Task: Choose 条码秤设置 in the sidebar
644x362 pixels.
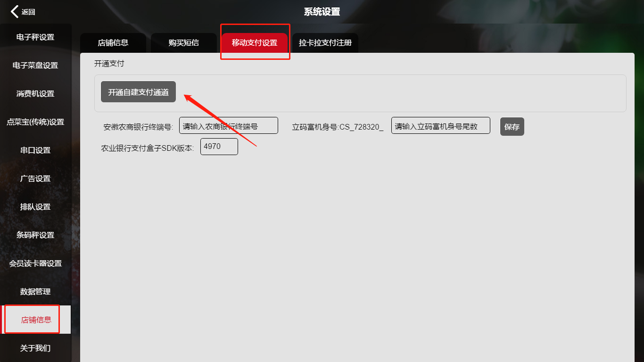Action: point(35,235)
